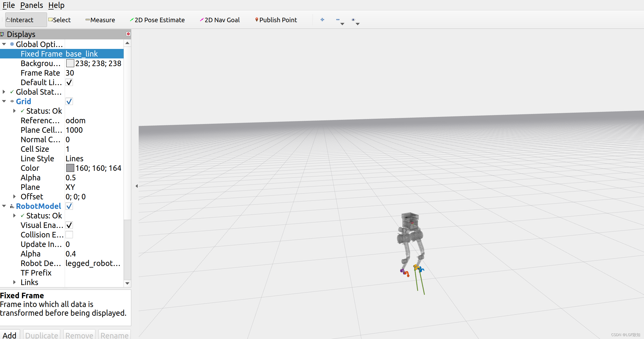Click the Rename button
The image size is (644, 339).
[115, 335]
